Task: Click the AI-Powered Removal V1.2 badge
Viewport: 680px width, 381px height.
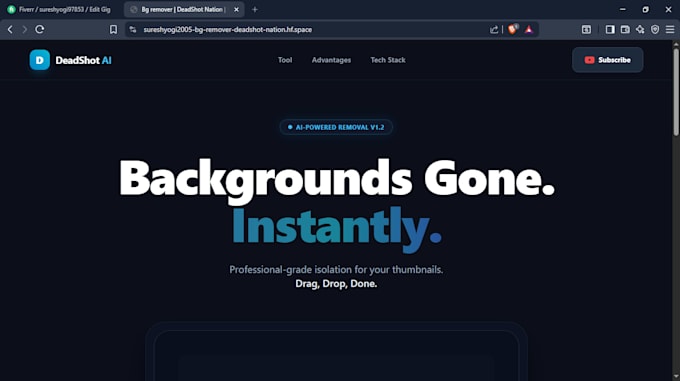Action: pyautogui.click(x=336, y=127)
